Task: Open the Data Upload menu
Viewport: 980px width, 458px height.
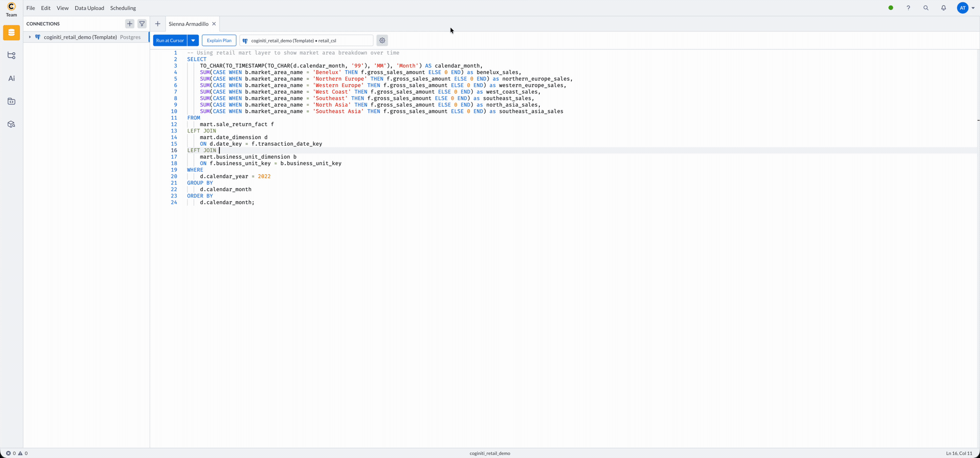Action: tap(89, 8)
